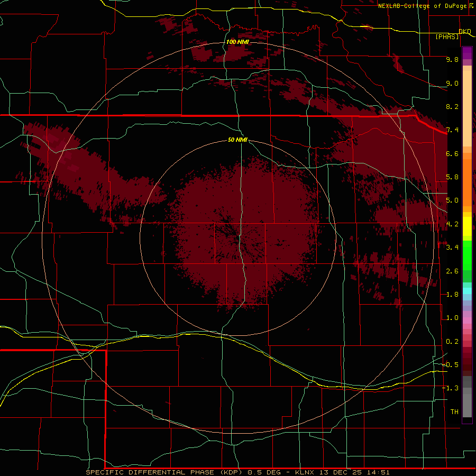Click the purple swatch atop the color scale
This screenshot has width=476, height=476.
click(x=467, y=53)
